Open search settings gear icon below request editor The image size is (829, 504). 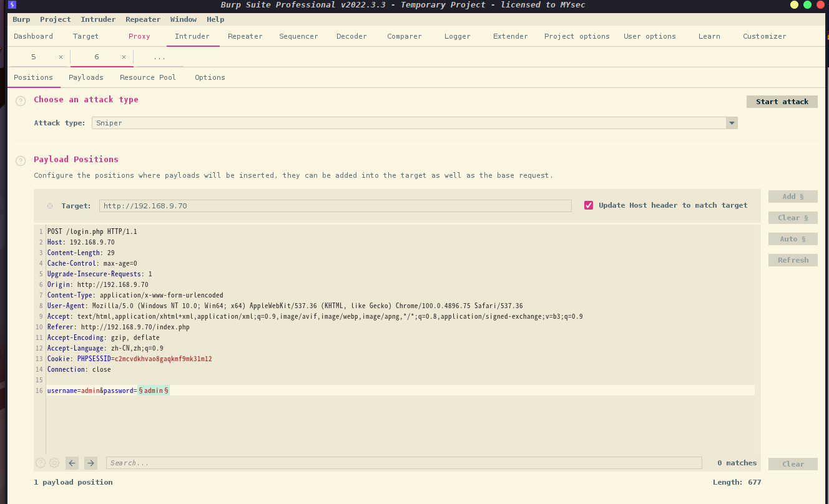[54, 463]
